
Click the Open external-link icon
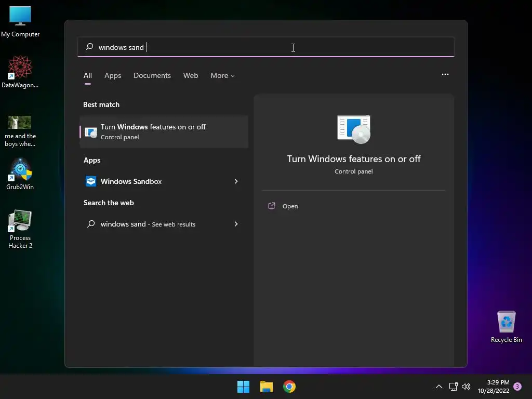(272, 206)
